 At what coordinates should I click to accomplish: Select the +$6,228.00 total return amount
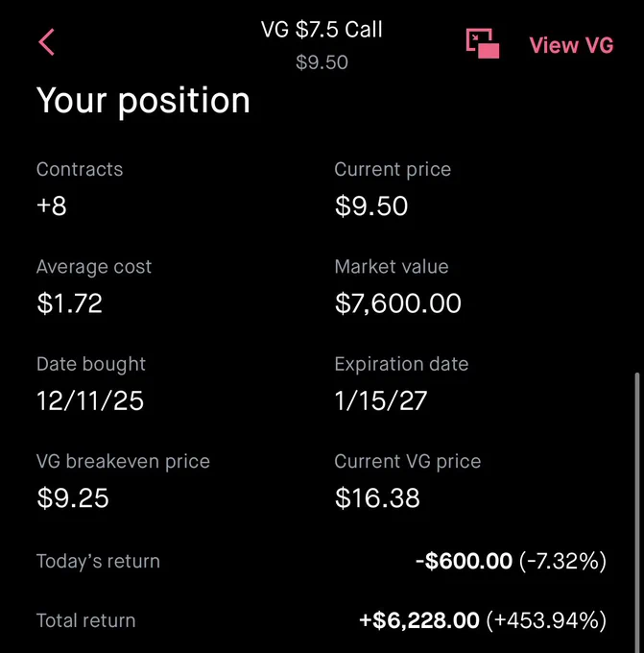pyautogui.click(x=419, y=620)
